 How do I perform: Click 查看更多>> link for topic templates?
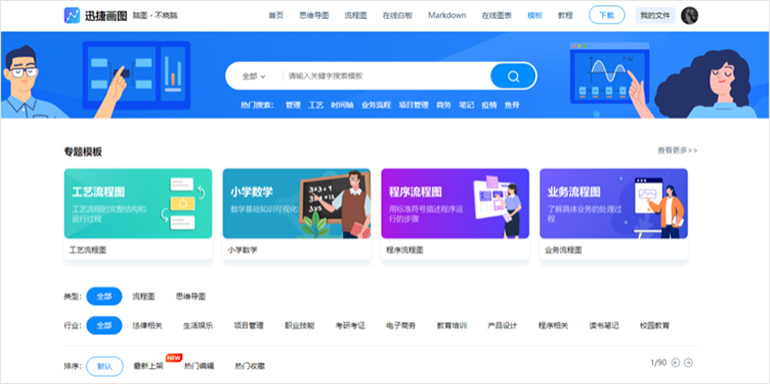point(678,151)
